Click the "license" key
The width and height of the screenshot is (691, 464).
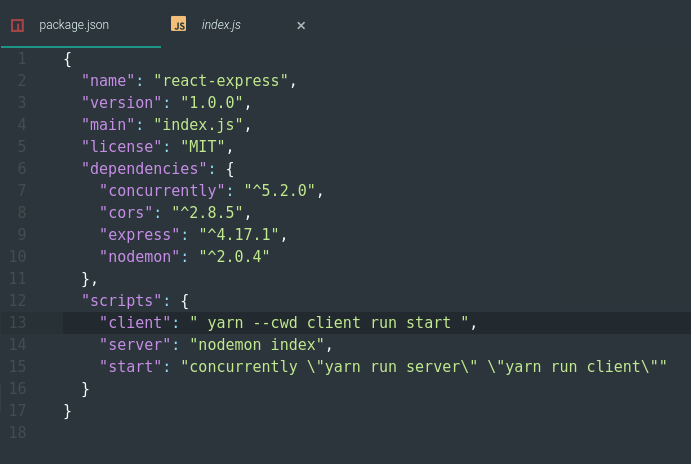122,147
